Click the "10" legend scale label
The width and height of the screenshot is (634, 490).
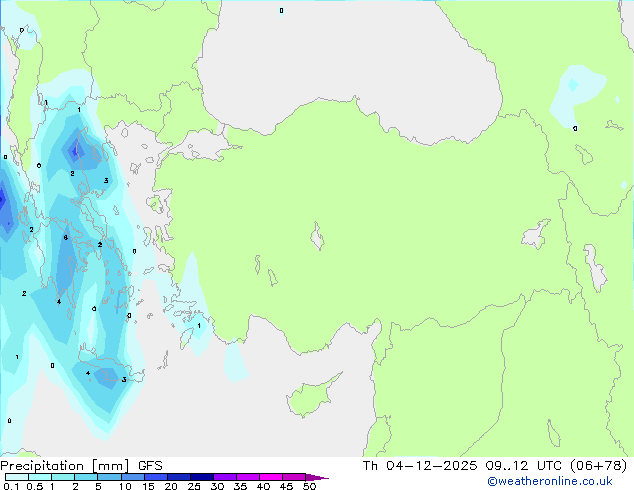(125, 486)
